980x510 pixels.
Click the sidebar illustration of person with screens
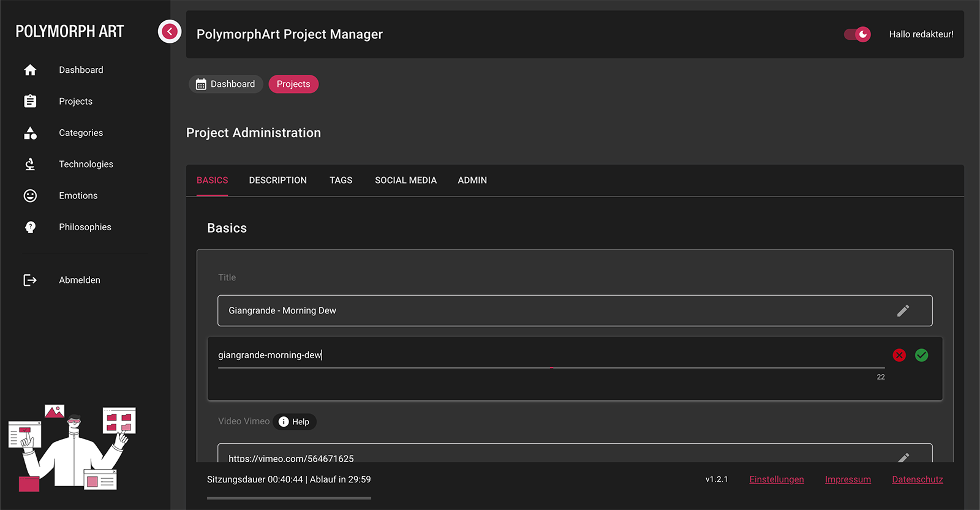[72, 448]
